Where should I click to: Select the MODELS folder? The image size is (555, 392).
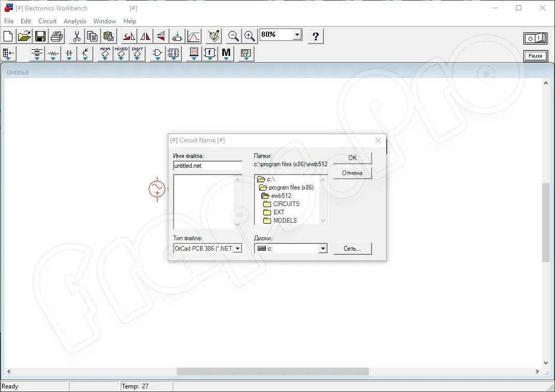280,221
